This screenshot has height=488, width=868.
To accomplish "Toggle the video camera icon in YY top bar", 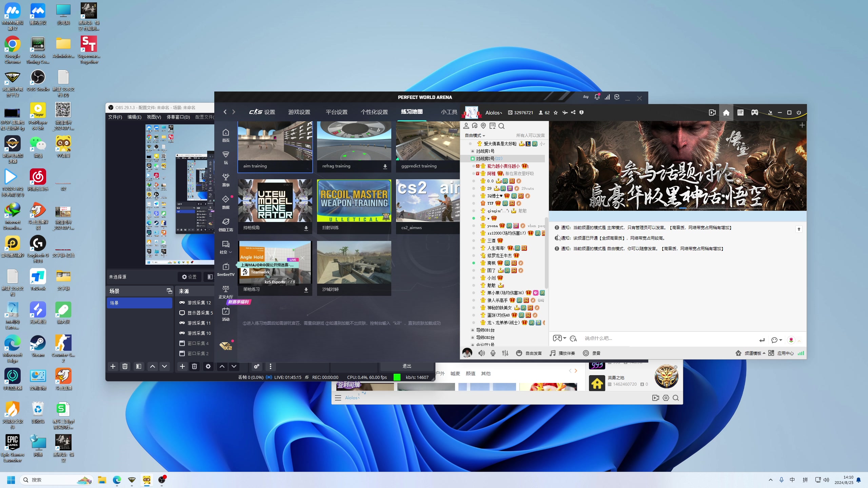I will [712, 113].
